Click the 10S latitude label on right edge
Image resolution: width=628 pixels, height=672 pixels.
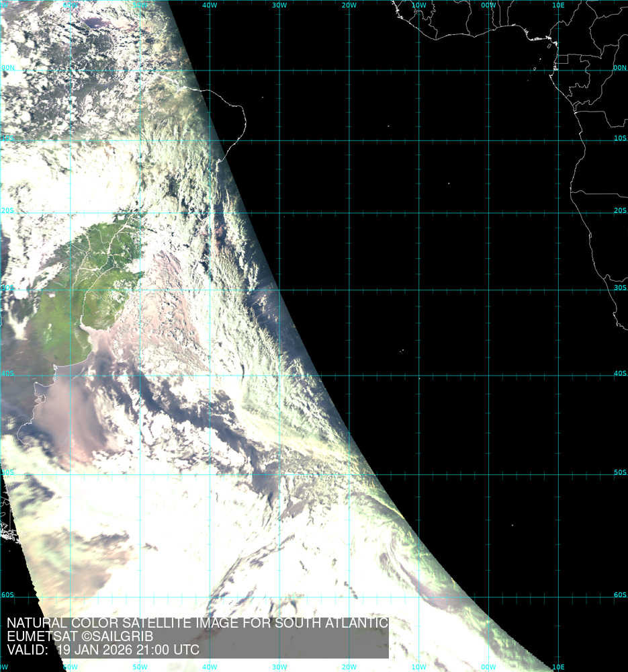[619, 138]
